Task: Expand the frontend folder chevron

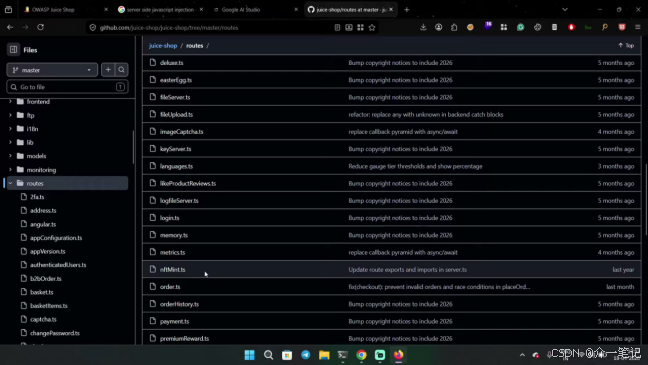Action: [10, 101]
